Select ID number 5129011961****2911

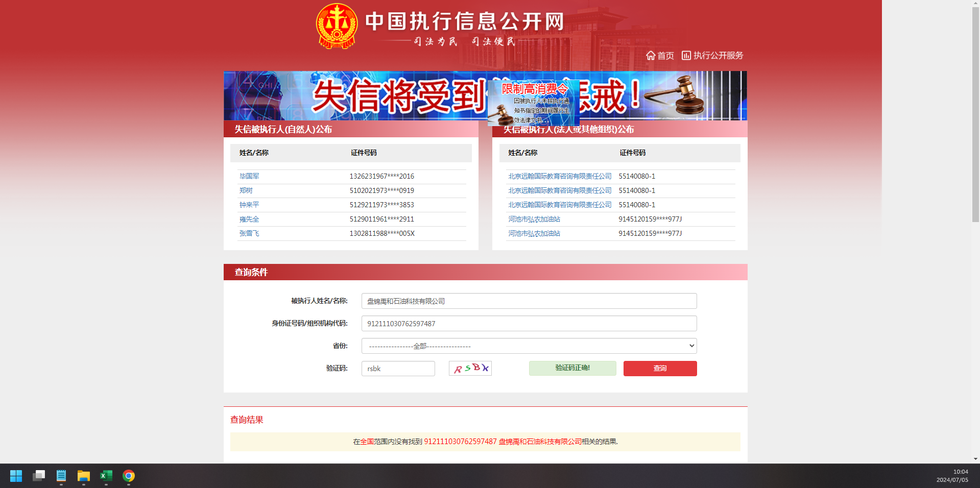381,219
